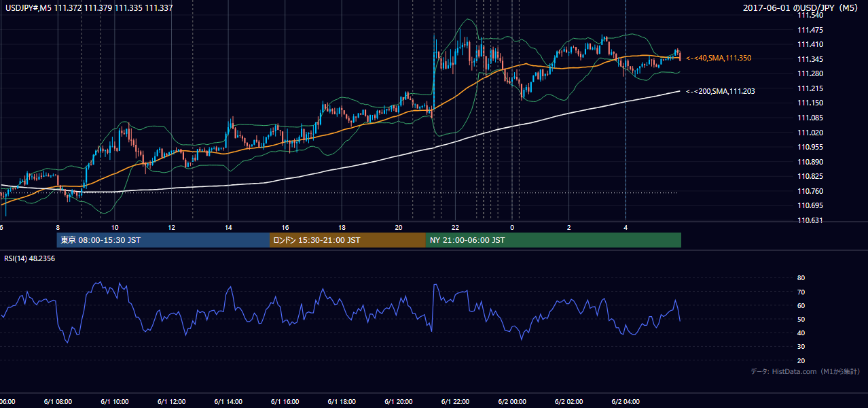Click the 6/1 22:00 time axis label

(456, 401)
